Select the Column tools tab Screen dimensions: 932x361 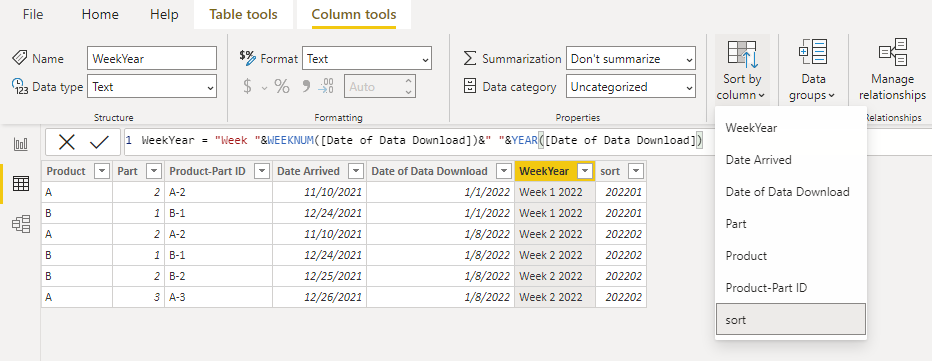pyautogui.click(x=354, y=14)
